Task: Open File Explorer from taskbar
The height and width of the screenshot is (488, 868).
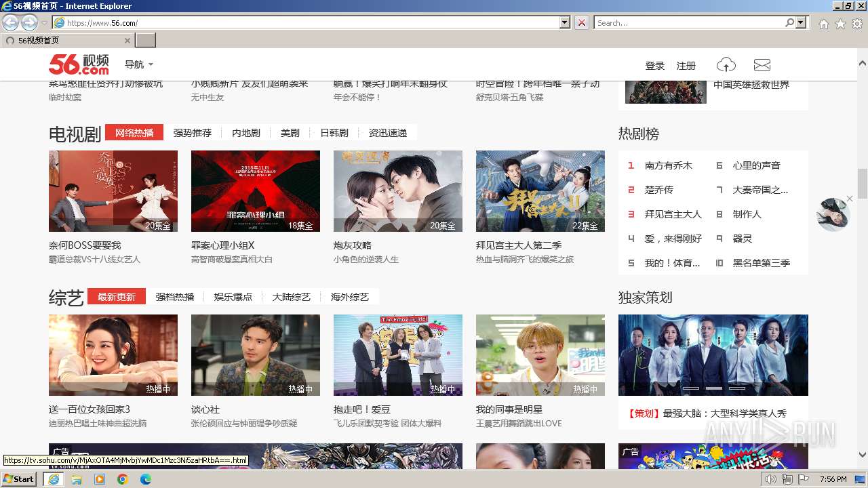Action: (77, 479)
